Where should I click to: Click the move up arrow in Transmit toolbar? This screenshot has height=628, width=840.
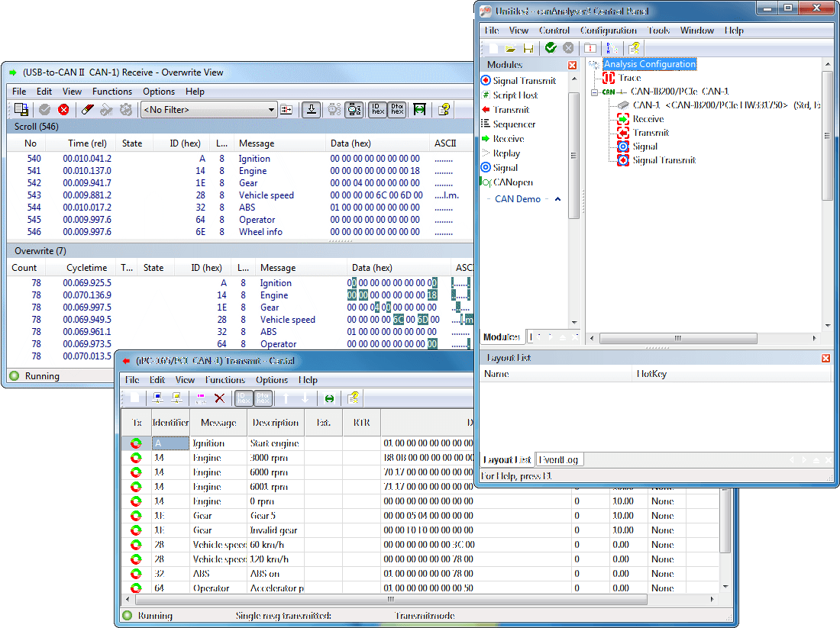tap(286, 398)
